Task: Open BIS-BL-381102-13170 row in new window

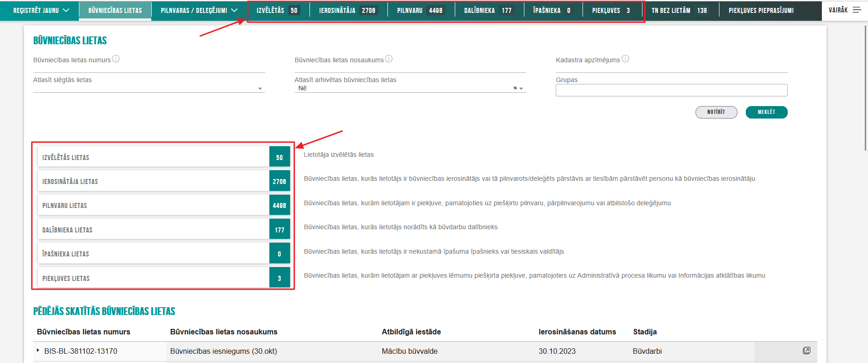Action: [x=806, y=351]
